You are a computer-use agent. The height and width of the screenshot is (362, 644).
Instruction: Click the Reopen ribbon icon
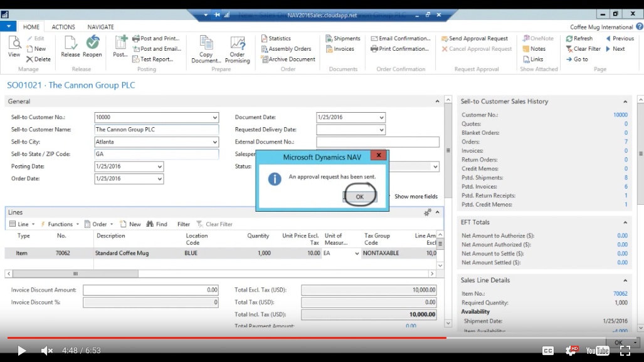point(92,46)
